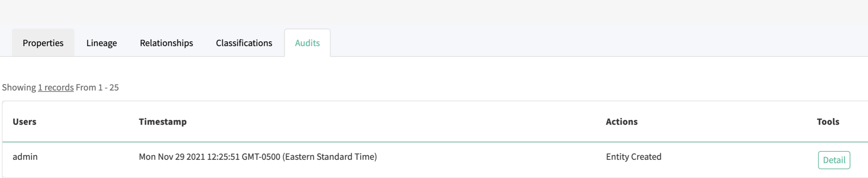This screenshot has height=178, width=868.
Task: Click "(Eastern Standard Time)" in the audit row
Action: (x=330, y=156)
